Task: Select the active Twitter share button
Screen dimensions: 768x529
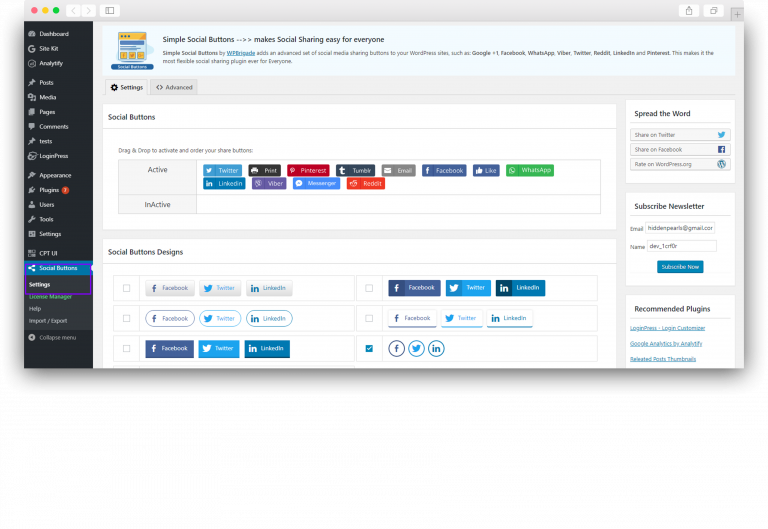Action: [x=222, y=170]
